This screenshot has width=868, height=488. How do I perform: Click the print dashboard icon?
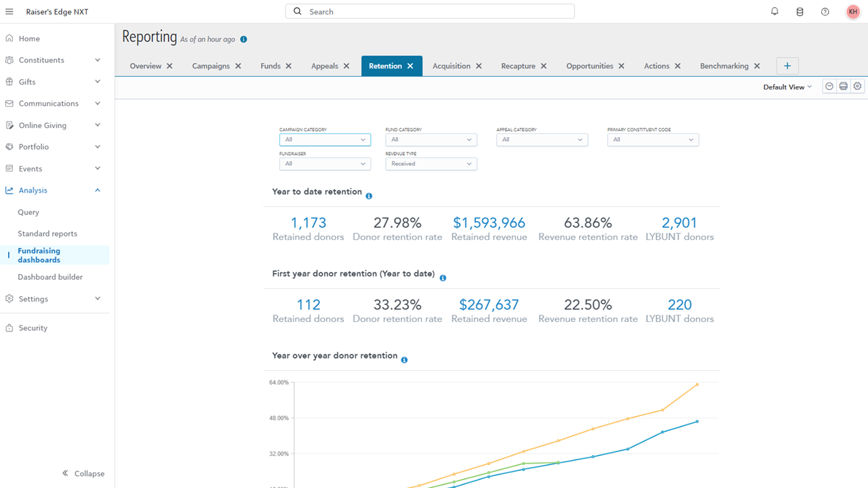point(843,86)
